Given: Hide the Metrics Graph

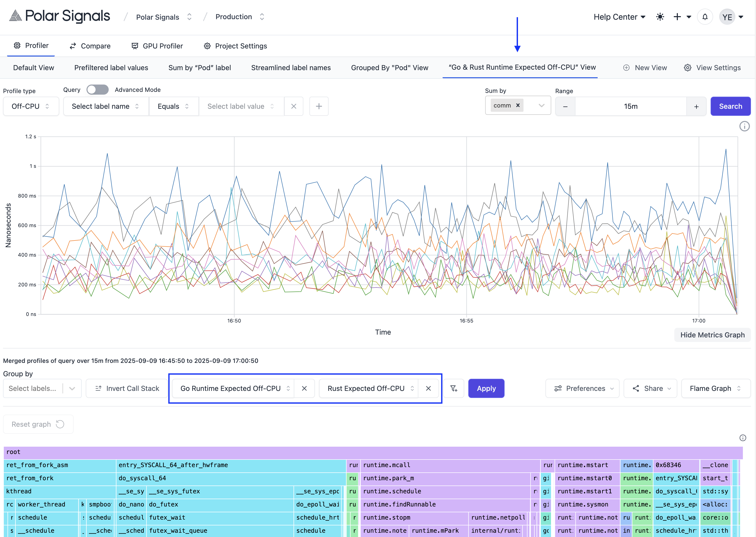Looking at the screenshot, I should pyautogui.click(x=712, y=335).
